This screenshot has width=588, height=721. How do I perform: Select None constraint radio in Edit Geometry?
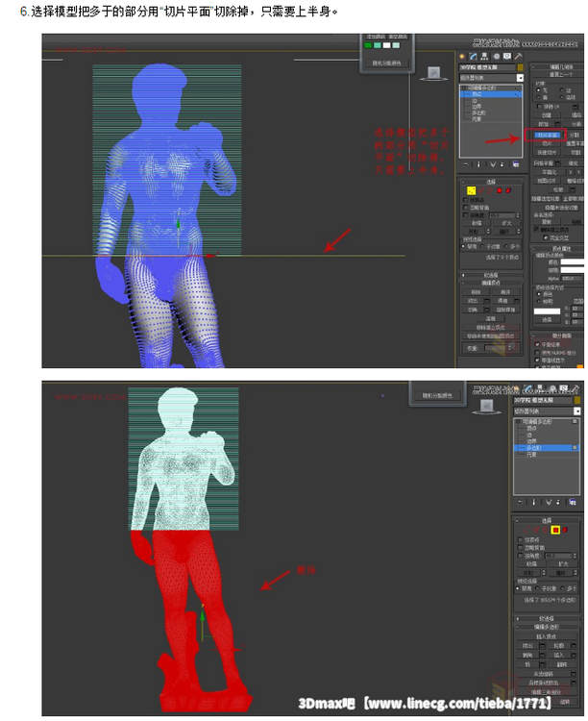(538, 90)
